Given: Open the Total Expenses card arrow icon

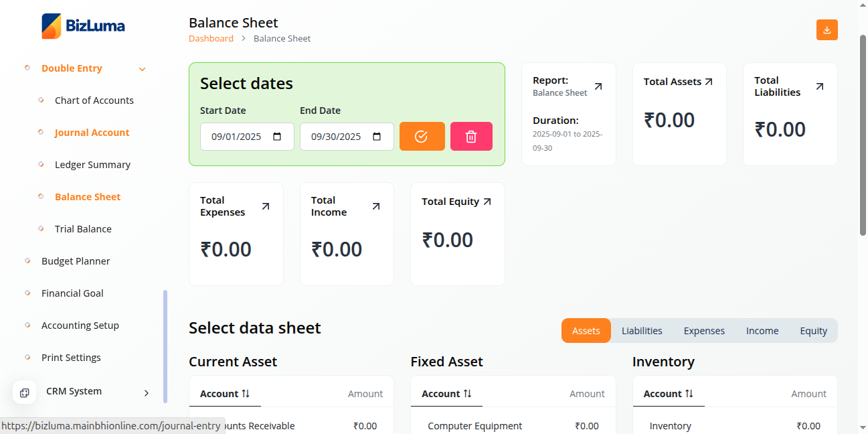Looking at the screenshot, I should tap(265, 206).
